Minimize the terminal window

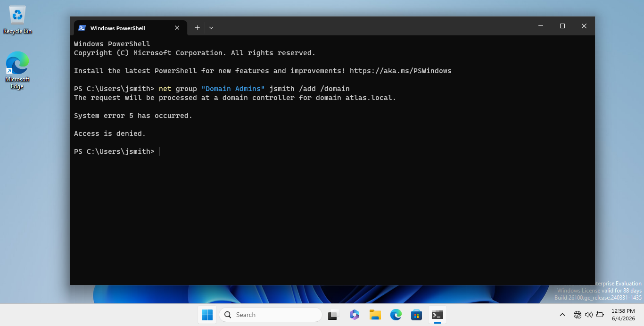(541, 26)
